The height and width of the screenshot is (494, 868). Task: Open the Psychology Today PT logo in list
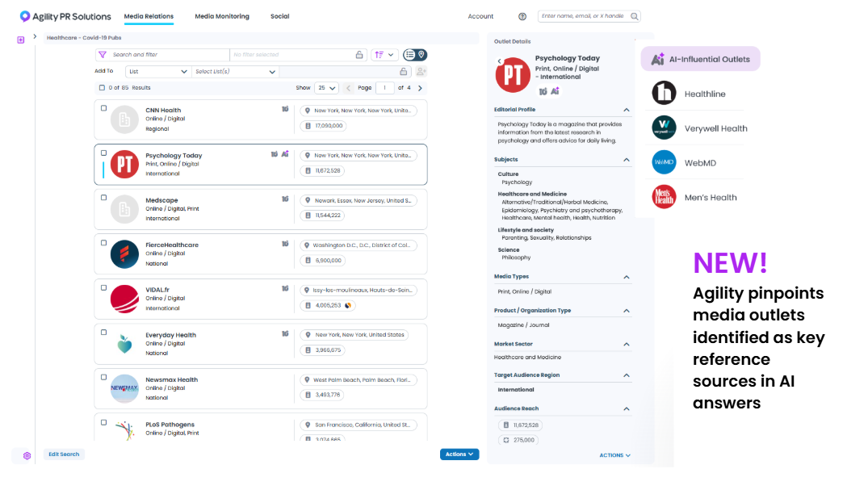pos(124,165)
